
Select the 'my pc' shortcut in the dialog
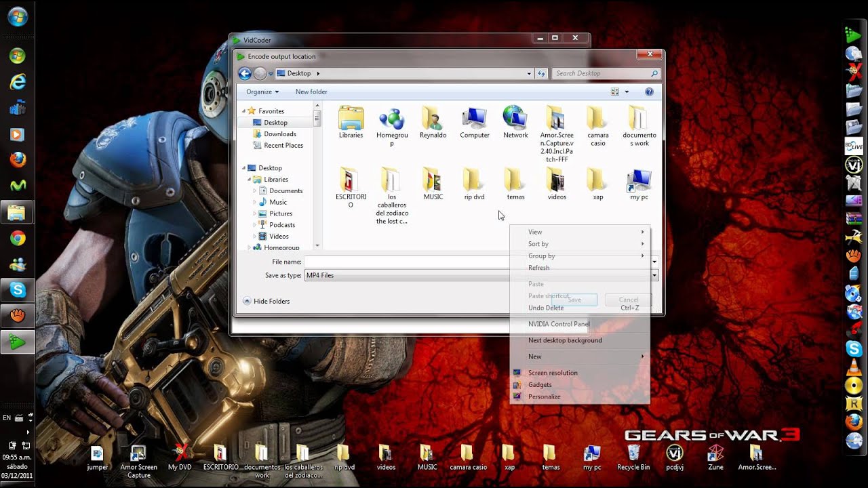click(639, 184)
